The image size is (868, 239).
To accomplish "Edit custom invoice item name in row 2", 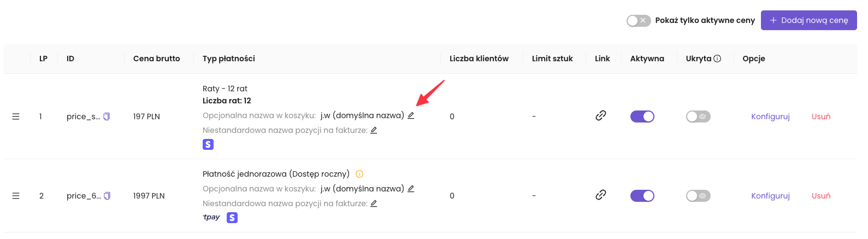I will click(x=374, y=203).
